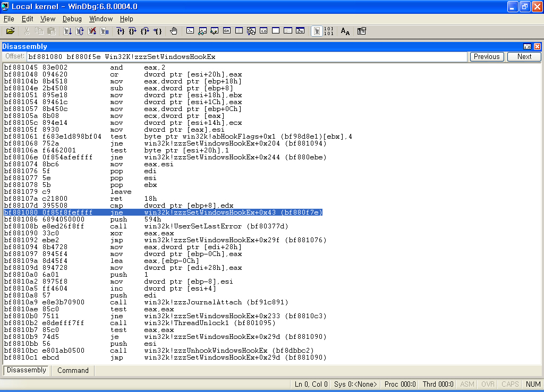Click the Go (run) toolbar icon
The width and height of the screenshot is (544, 392).
67,31
